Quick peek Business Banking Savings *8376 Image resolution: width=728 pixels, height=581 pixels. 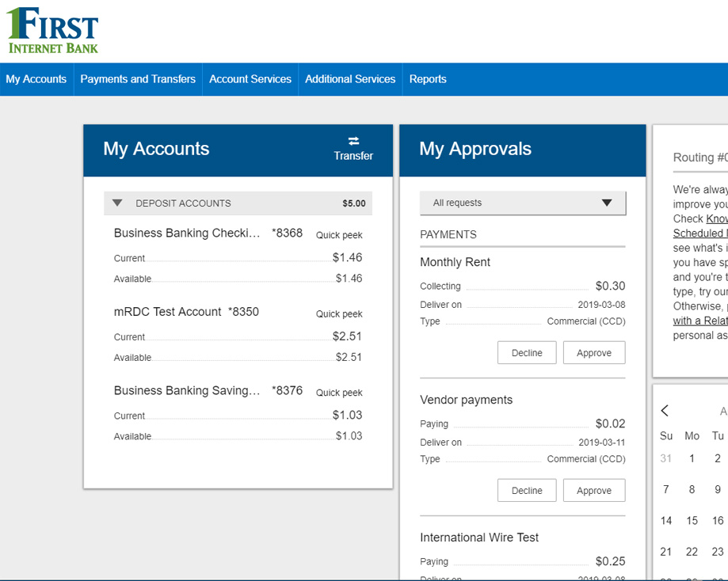pos(339,393)
